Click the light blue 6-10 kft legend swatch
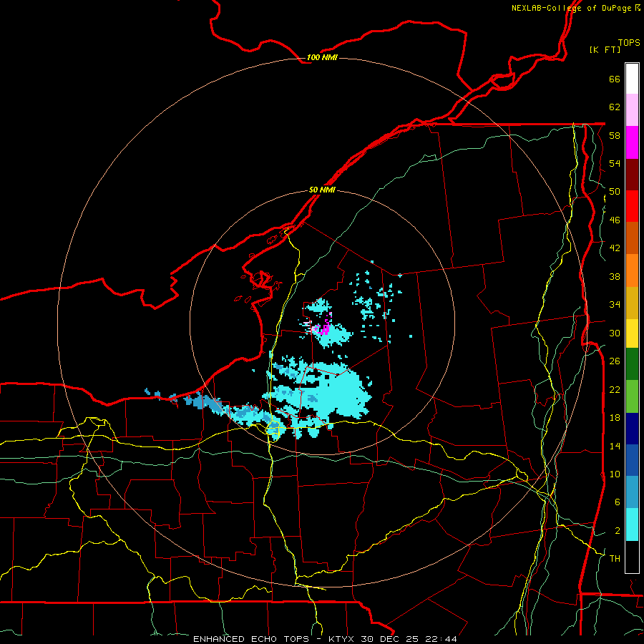 632,492
